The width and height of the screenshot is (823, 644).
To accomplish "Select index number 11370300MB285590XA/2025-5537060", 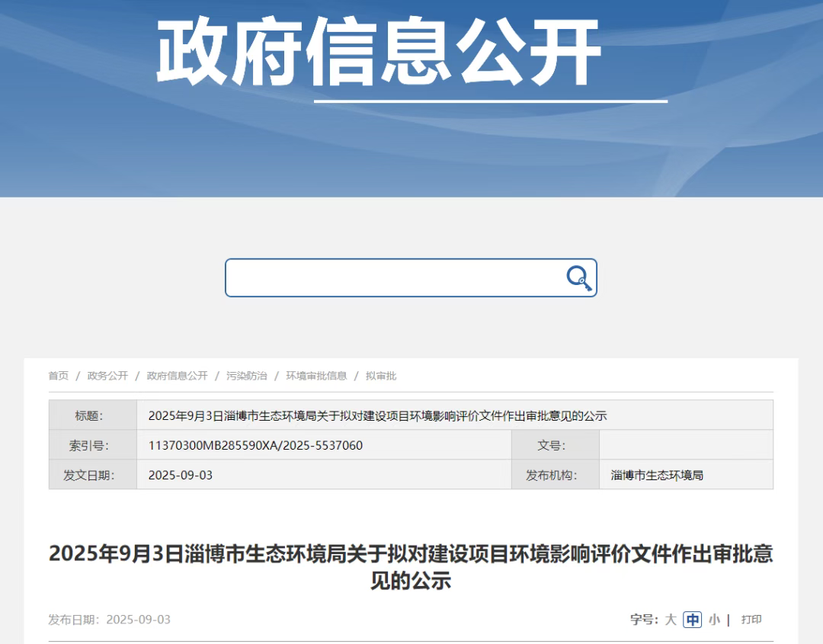I will [255, 446].
